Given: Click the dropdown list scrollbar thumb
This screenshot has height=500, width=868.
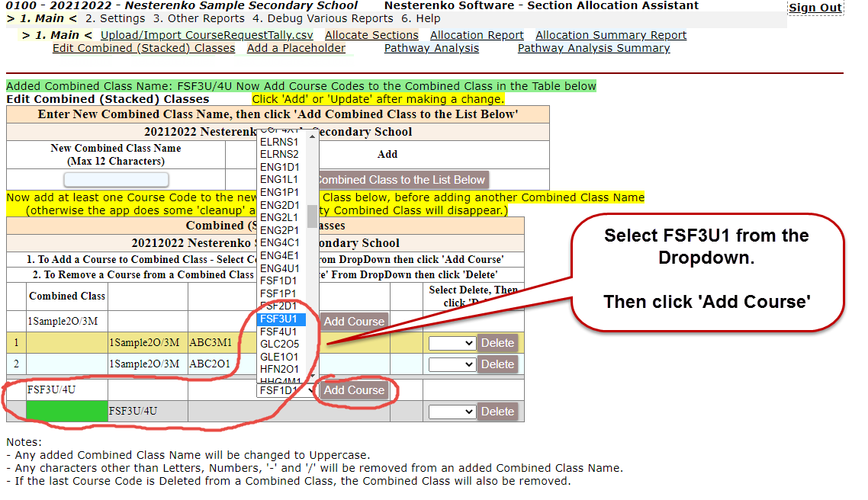Looking at the screenshot, I should [x=312, y=216].
